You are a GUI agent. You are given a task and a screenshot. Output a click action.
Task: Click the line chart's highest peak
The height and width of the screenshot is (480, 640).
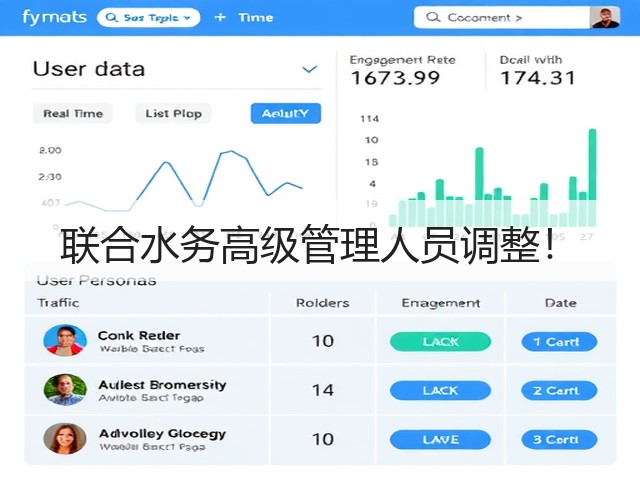[231, 152]
